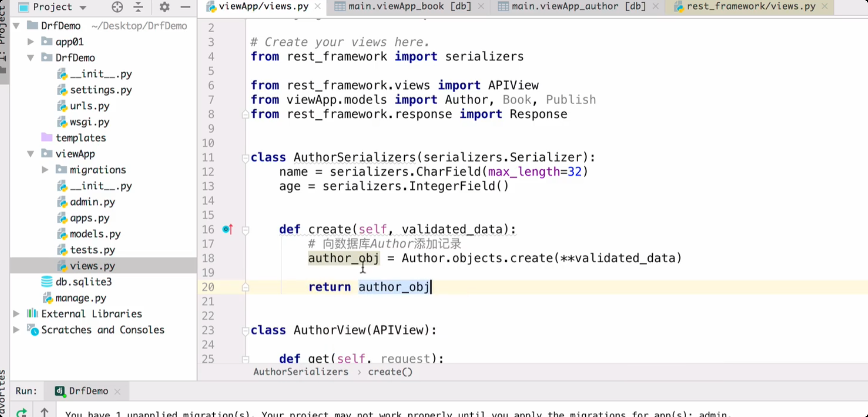Close the rest_framework/views.py tab
The height and width of the screenshot is (417, 868).
pyautogui.click(x=825, y=7)
